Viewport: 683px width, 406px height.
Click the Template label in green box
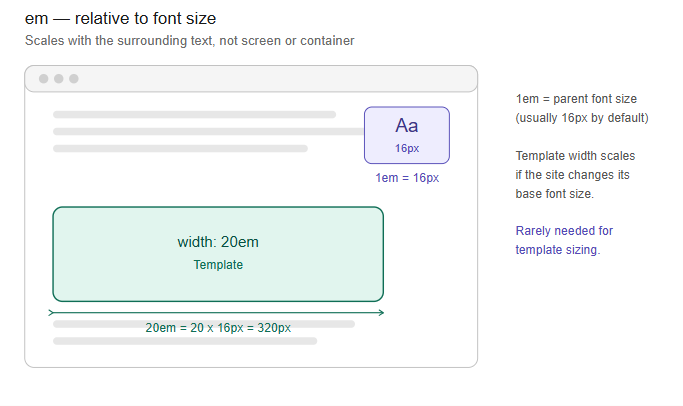[x=218, y=264]
